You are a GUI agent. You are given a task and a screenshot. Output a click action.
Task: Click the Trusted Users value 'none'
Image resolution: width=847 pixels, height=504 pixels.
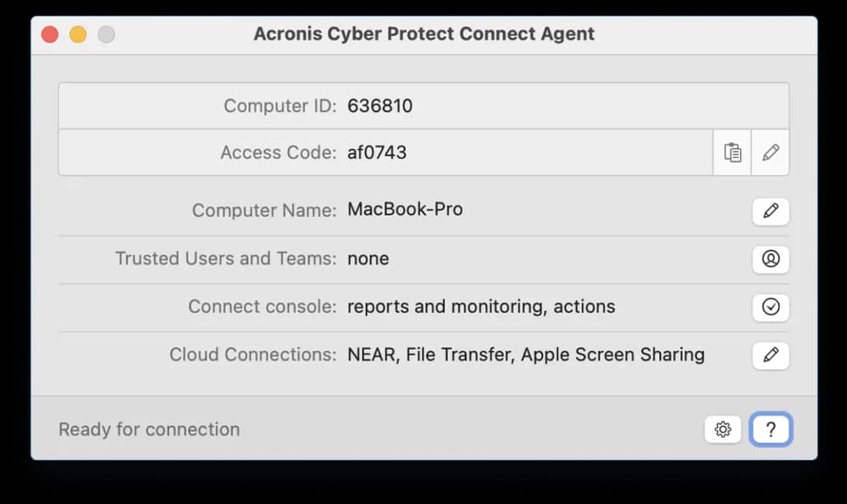coord(368,259)
